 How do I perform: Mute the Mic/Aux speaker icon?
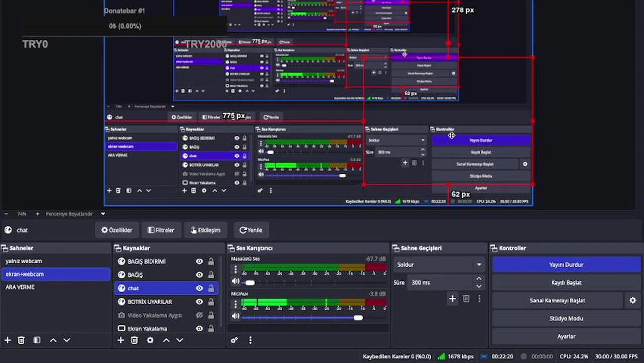236,317
